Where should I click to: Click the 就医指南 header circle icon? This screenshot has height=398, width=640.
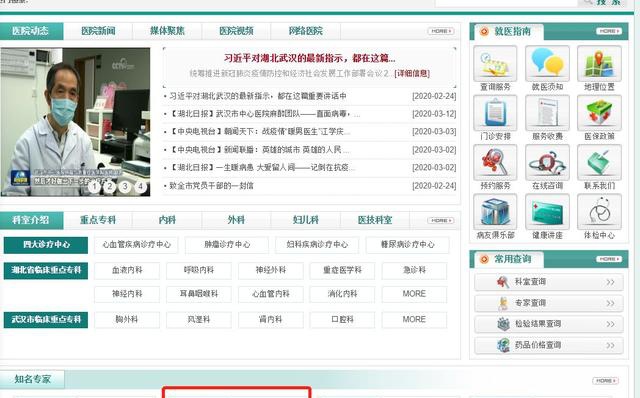click(x=484, y=31)
